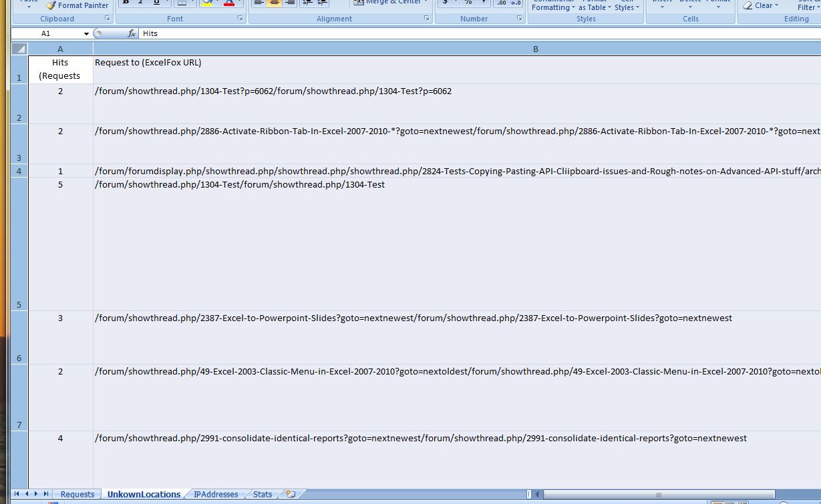Click cell with forumdisplay.php URL in row 4
The width and height of the screenshot is (821, 504).
[x=457, y=171]
